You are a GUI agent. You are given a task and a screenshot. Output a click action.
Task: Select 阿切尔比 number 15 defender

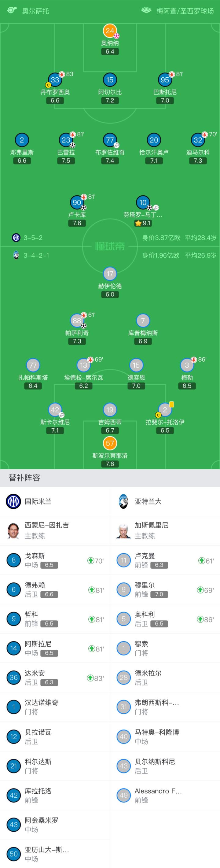pos(110,80)
